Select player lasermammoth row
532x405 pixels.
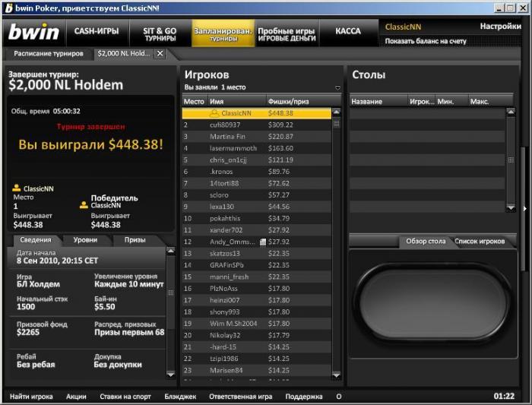(x=257, y=148)
